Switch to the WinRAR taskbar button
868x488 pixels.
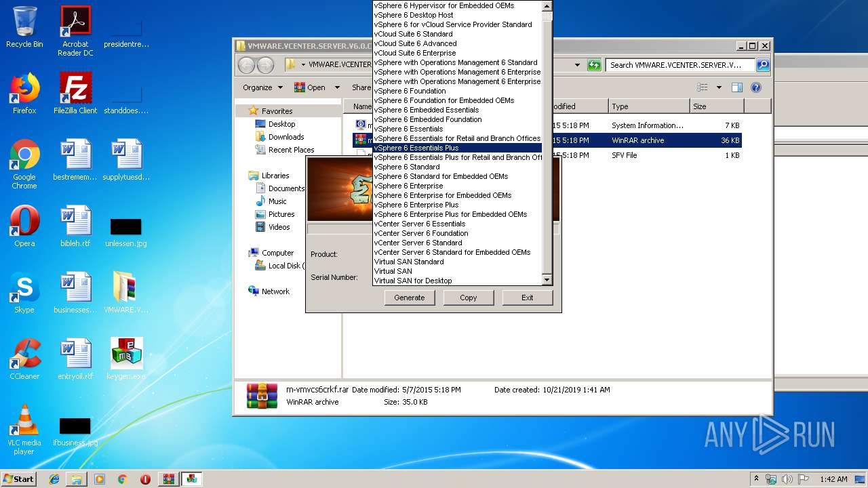(x=168, y=479)
